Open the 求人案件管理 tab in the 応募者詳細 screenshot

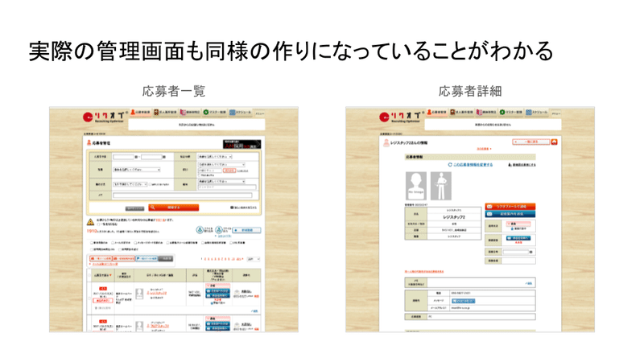pyautogui.click(x=460, y=112)
